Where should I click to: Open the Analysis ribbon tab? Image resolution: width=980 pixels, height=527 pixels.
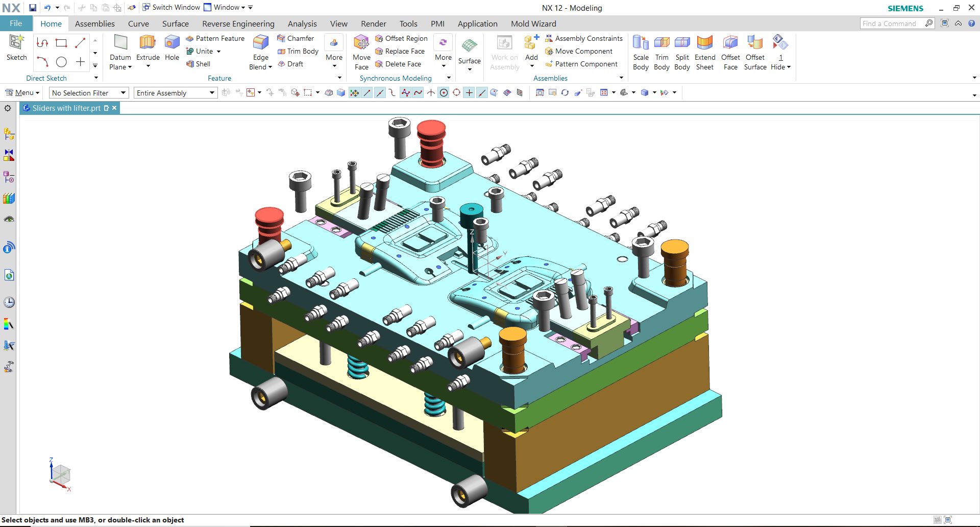coord(302,23)
